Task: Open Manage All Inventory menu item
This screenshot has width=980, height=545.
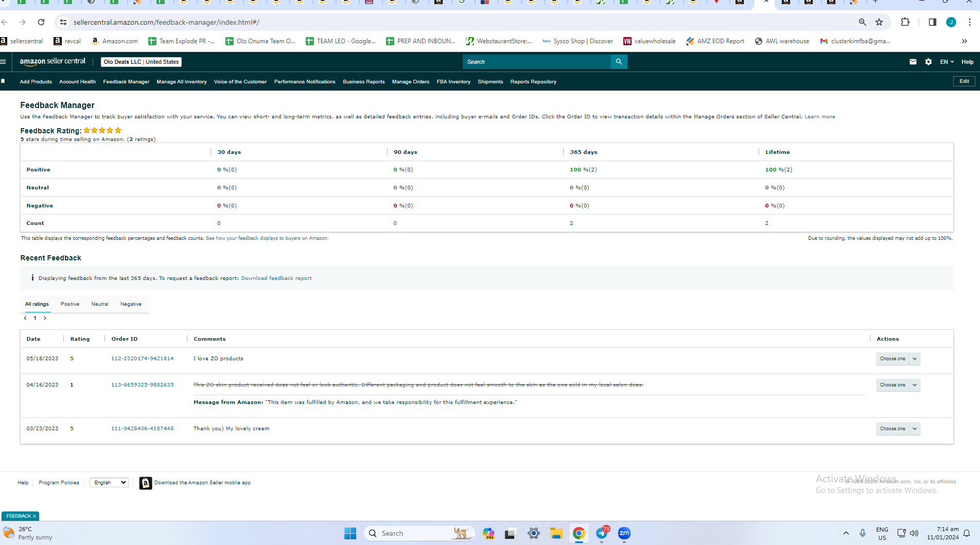Action: click(182, 82)
